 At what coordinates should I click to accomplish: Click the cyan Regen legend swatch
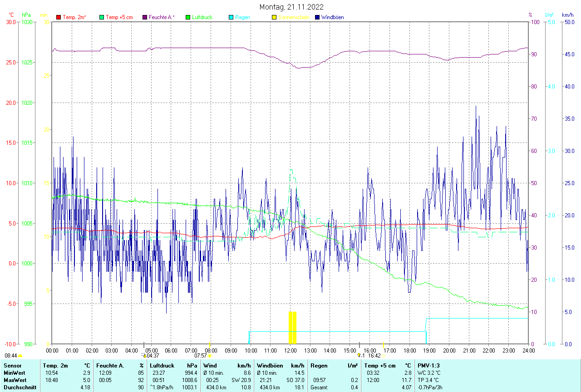231,17
